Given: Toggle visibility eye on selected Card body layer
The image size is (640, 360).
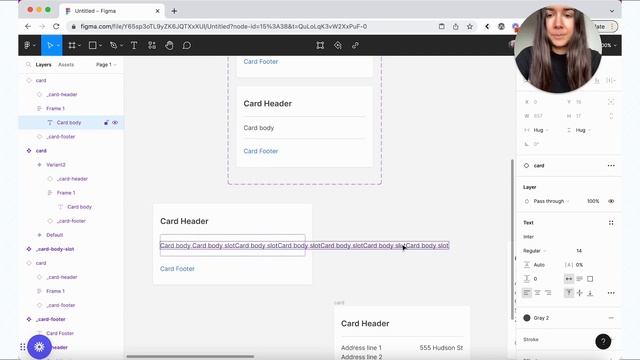Looking at the screenshot, I should (x=115, y=122).
